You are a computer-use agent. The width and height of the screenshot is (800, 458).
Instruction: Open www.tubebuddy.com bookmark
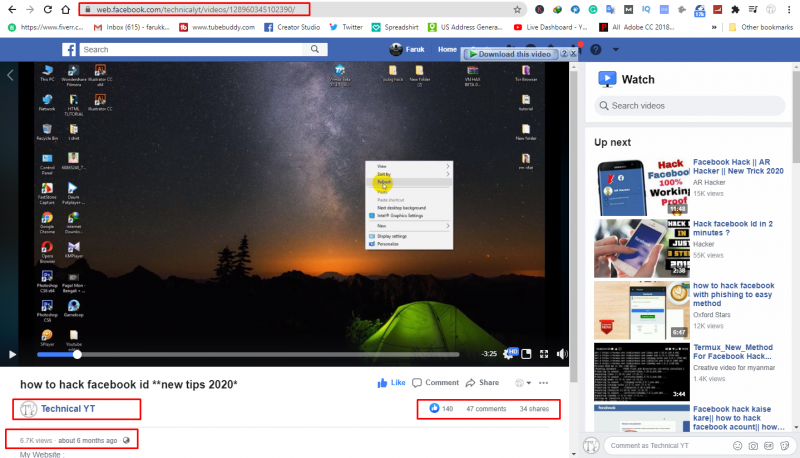(x=216, y=27)
